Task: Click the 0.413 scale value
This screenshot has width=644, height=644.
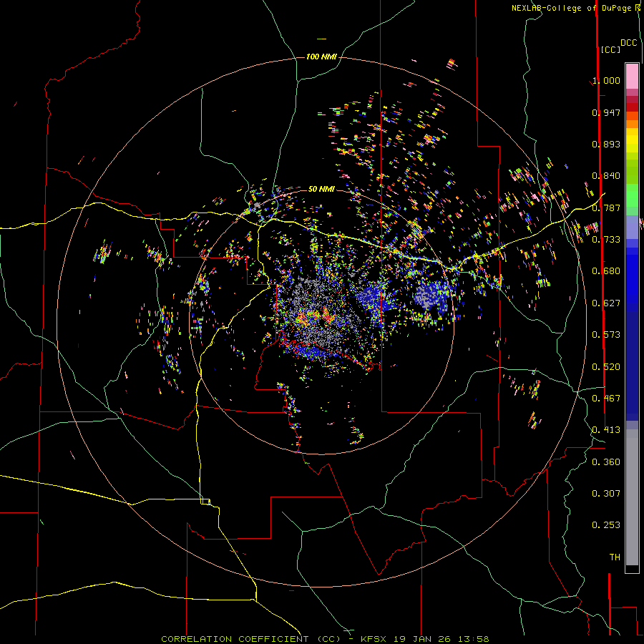Action: pyautogui.click(x=606, y=430)
